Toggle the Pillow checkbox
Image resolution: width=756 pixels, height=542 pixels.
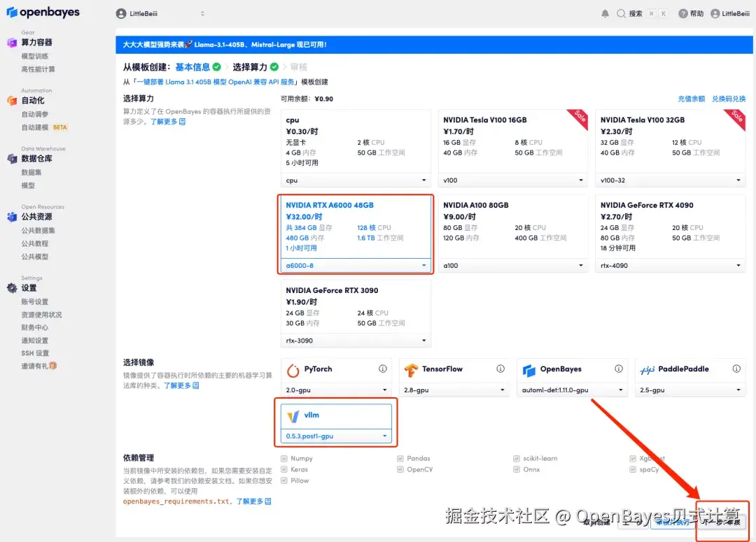[x=284, y=480]
